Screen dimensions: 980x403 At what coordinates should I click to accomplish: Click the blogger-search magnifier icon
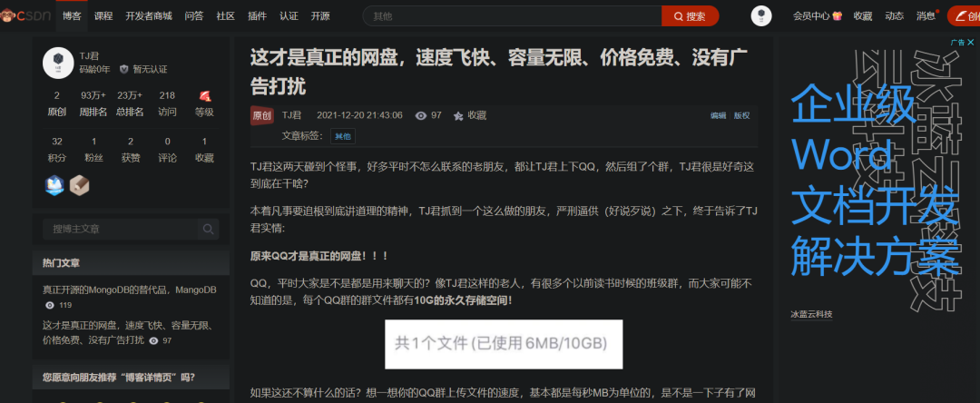point(208,230)
